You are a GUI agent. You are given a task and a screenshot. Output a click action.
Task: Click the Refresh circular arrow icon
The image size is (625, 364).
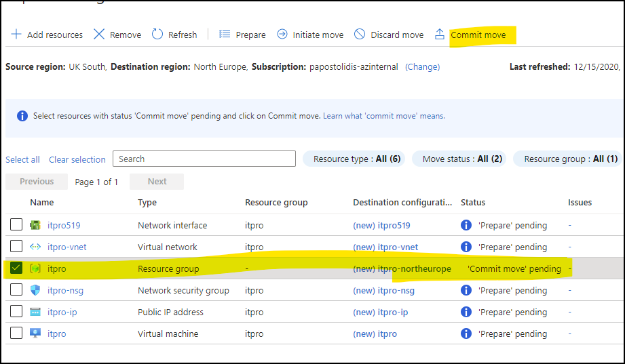(x=157, y=35)
